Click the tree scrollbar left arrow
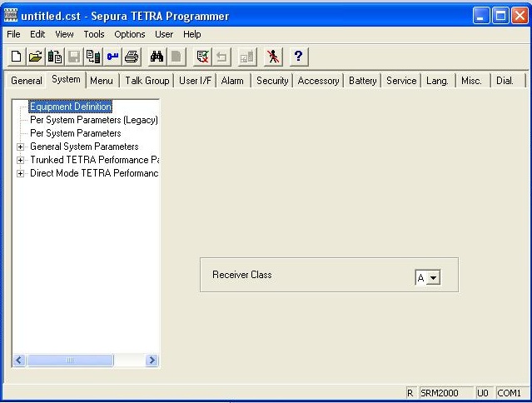532x403 pixels. (x=19, y=360)
